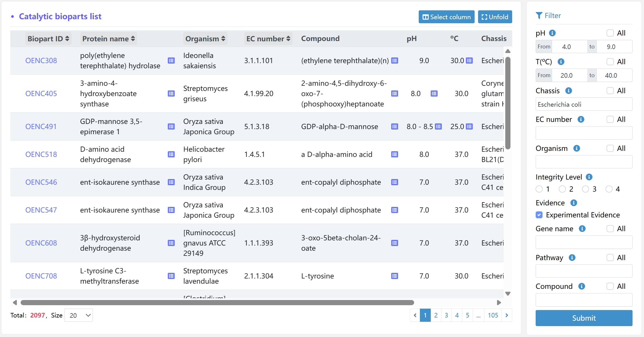Submit the filter form

pos(584,318)
